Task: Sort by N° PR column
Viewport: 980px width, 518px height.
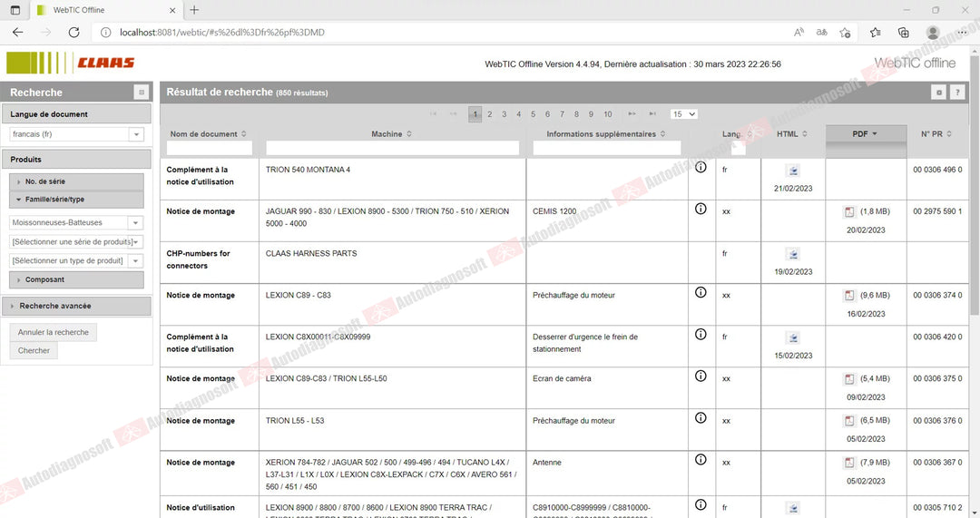Action: [x=936, y=133]
